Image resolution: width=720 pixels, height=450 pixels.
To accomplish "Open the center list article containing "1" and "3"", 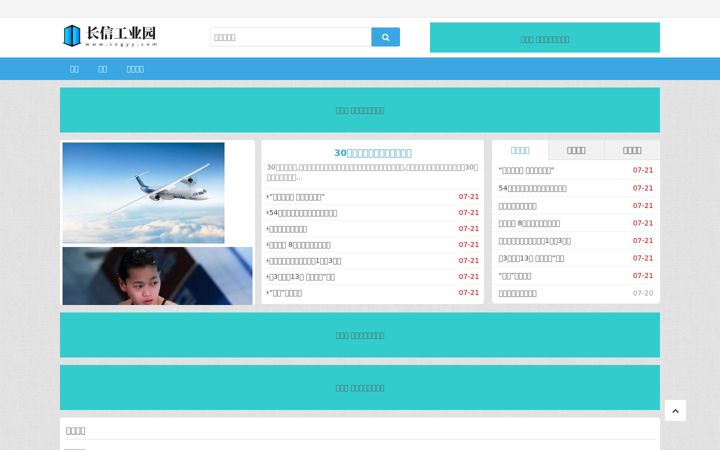I will (305, 261).
